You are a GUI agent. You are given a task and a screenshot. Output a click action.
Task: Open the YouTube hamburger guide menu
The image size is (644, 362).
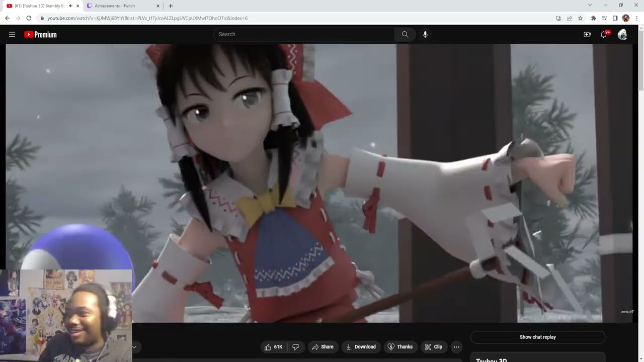coord(12,34)
